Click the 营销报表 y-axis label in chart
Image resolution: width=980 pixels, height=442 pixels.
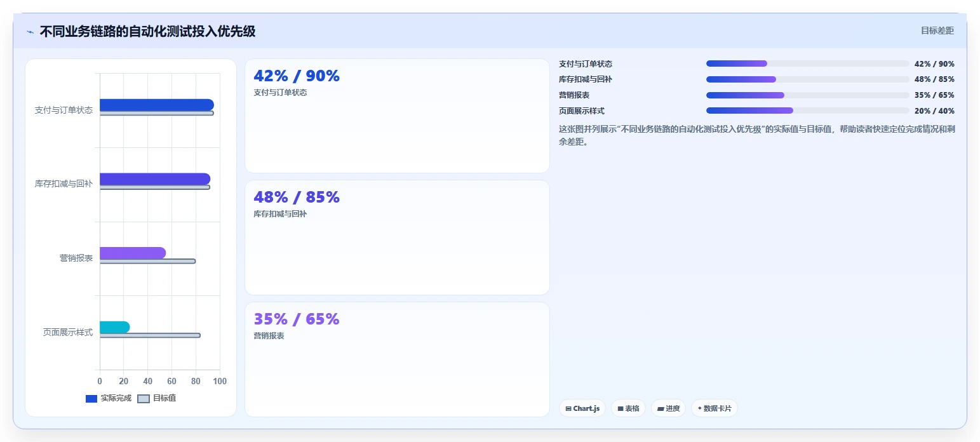click(x=76, y=258)
